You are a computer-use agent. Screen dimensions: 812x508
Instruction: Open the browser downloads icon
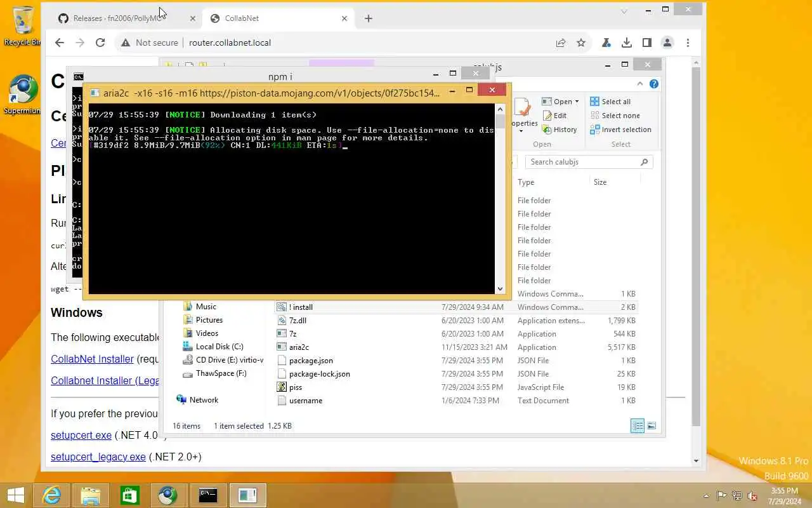coord(627,43)
